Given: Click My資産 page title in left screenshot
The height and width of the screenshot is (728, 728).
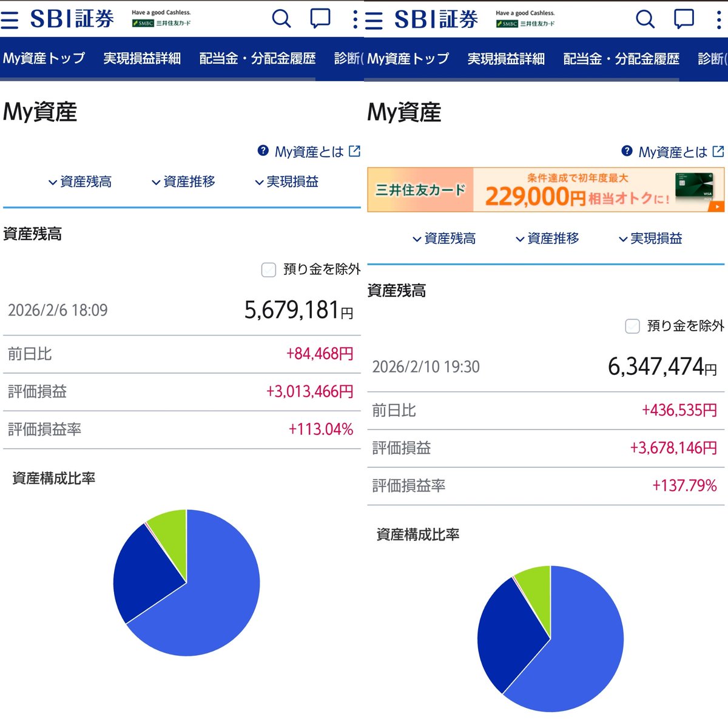Looking at the screenshot, I should pos(40,112).
